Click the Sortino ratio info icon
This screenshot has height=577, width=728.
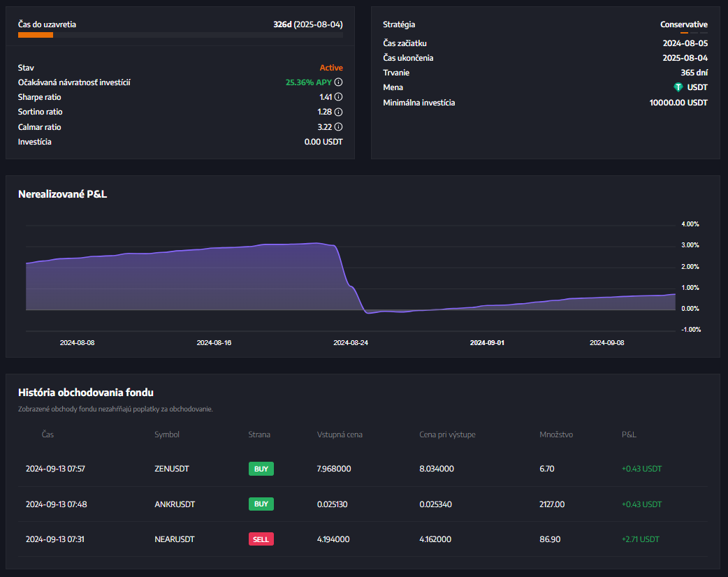[338, 112]
